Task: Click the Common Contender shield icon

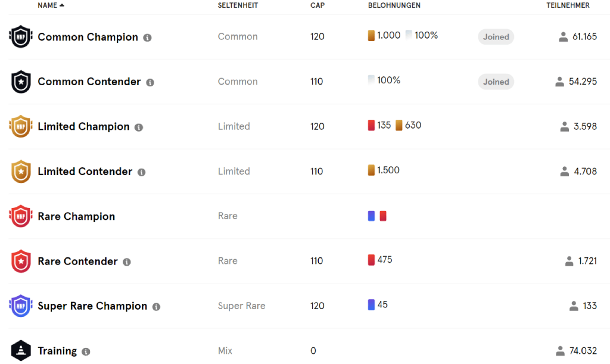Action: click(x=21, y=82)
